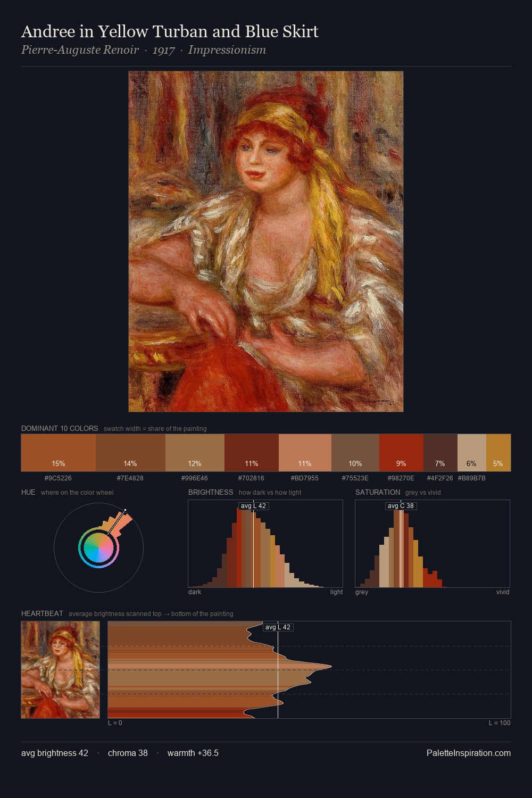Viewport: 532px width, 798px height.
Task: Click the 'vivid' axis label
Action: [x=503, y=592]
